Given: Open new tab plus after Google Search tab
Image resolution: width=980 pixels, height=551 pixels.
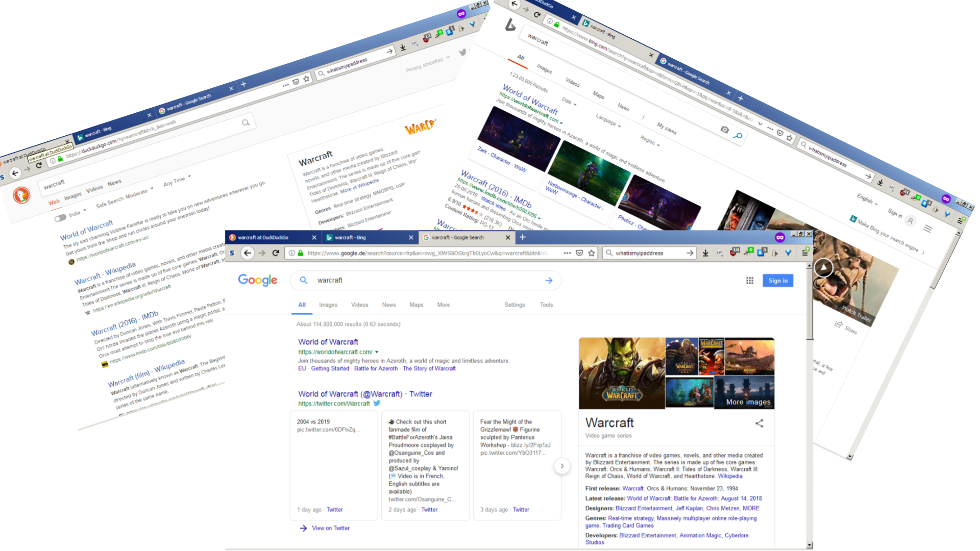Looking at the screenshot, I should (522, 237).
